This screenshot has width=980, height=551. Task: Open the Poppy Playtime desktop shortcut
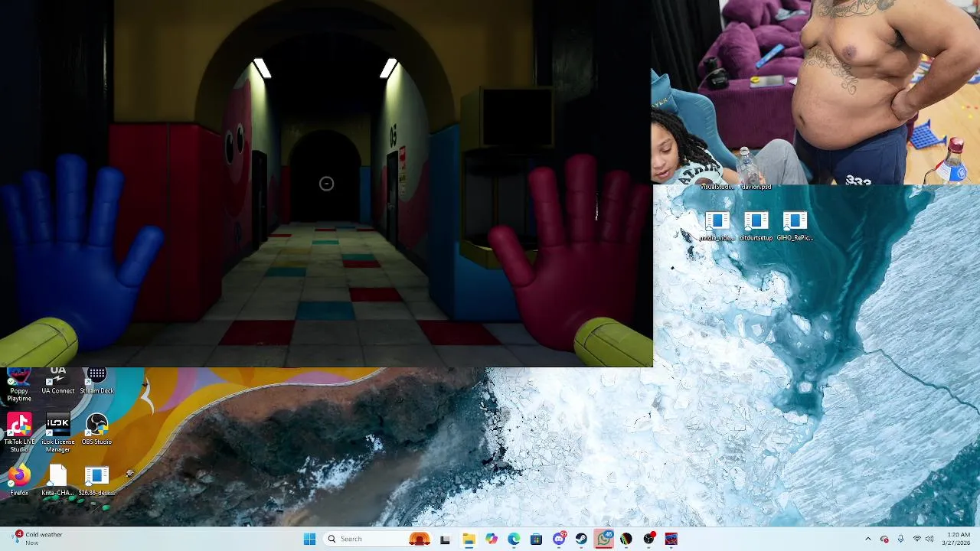19,385
